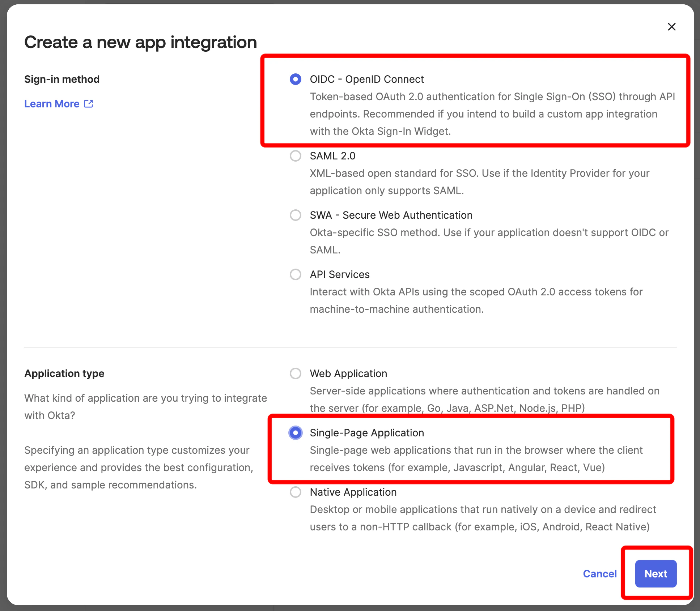This screenshot has height=611, width=700.
Task: Choose SWA - Secure Web Authentication option
Action: pos(296,215)
